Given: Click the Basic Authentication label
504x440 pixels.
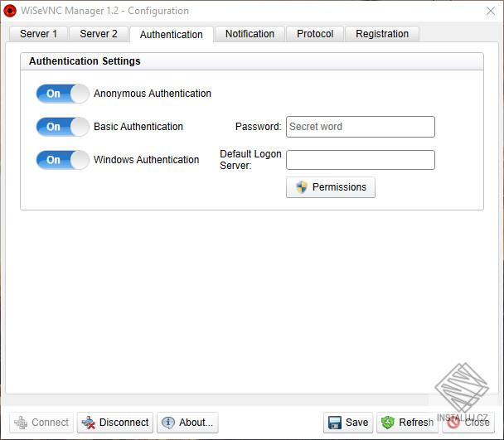Looking at the screenshot, I should (138, 127).
